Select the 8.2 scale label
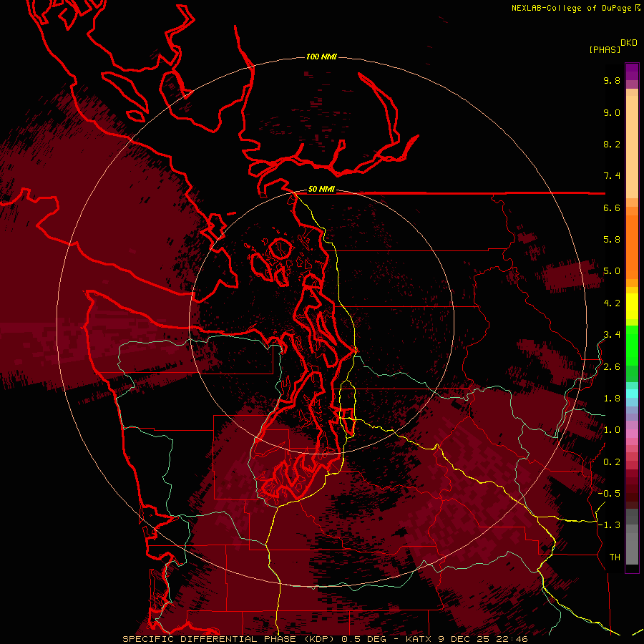This screenshot has height=644, width=644. point(612,145)
